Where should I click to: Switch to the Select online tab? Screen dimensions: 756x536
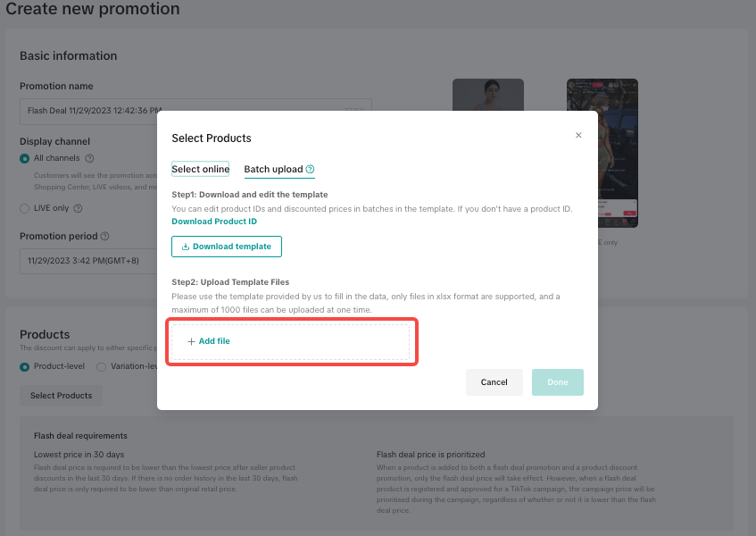[200, 170]
